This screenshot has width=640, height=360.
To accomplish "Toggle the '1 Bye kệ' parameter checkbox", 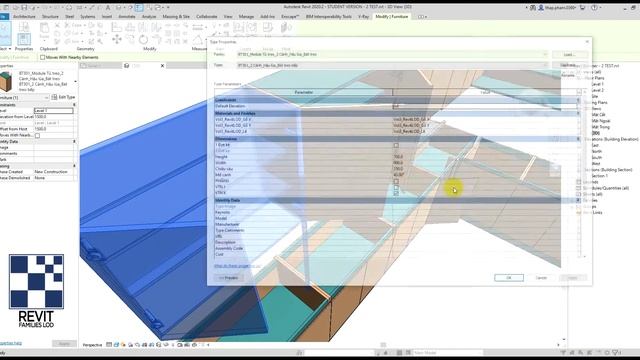I will coord(396,145).
